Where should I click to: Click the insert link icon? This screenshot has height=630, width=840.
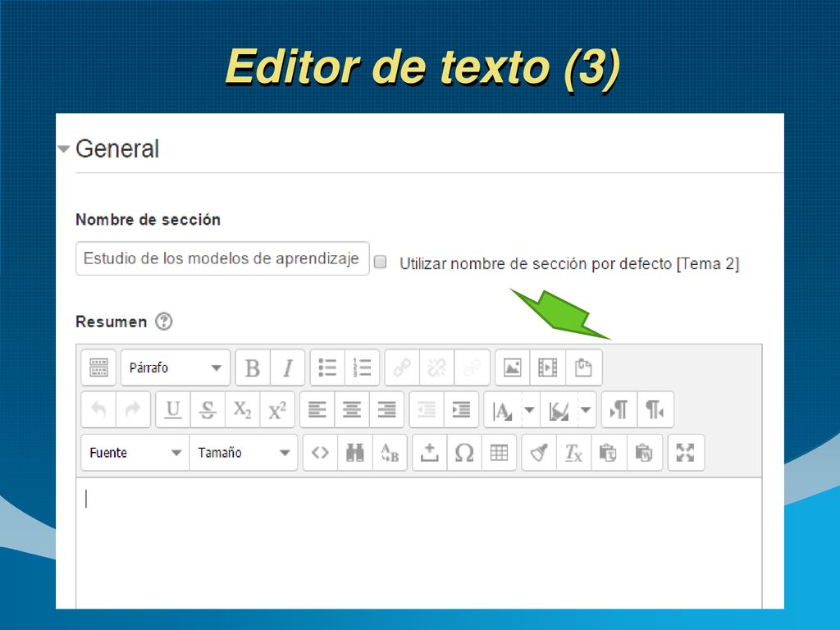coord(402,367)
